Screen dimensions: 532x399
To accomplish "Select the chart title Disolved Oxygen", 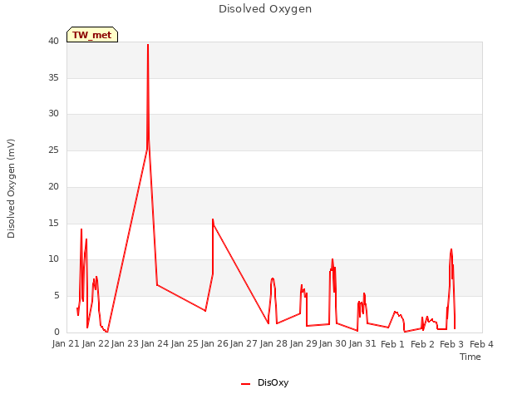I will coord(265,9).
